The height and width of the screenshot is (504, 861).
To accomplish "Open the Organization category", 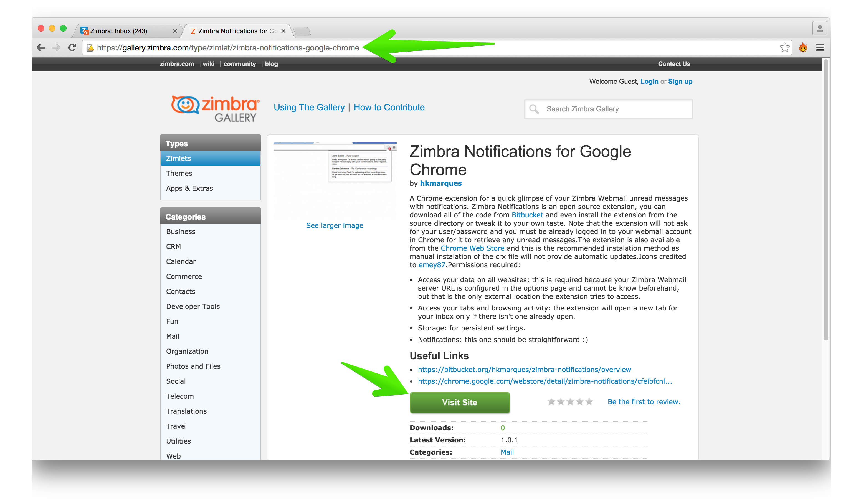I will coord(210,351).
